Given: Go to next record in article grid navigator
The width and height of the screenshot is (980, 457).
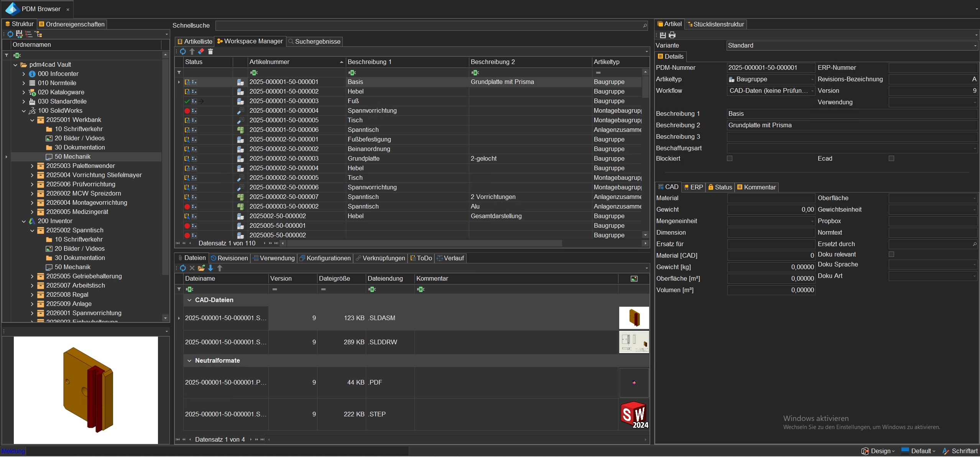Looking at the screenshot, I should [264, 243].
